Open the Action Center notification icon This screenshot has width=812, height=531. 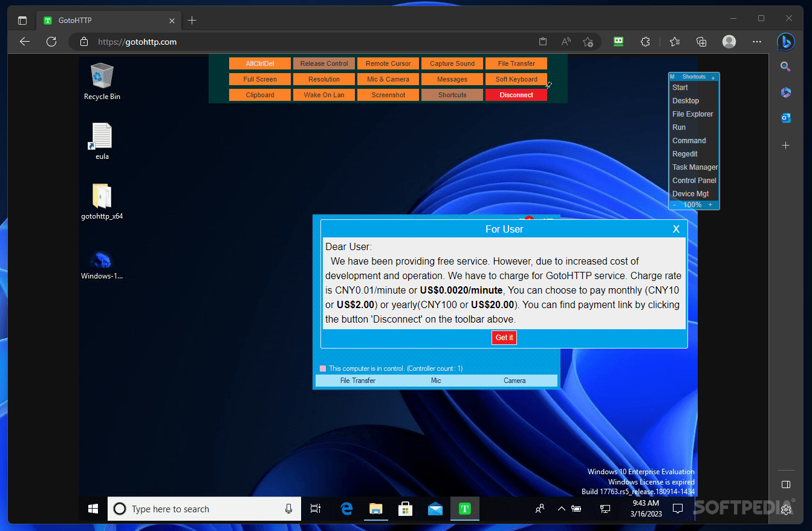pyautogui.click(x=678, y=509)
